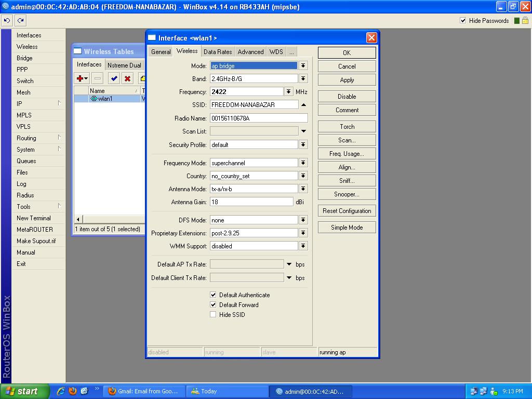Toggle the Hide Passwords checkbox
This screenshot has width=532, height=399.
click(463, 20)
